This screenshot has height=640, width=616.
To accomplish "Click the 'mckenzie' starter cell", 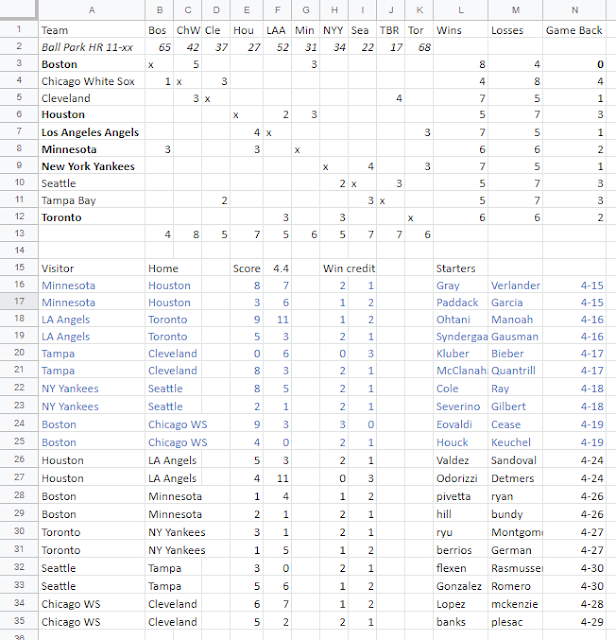I will pos(515,604).
